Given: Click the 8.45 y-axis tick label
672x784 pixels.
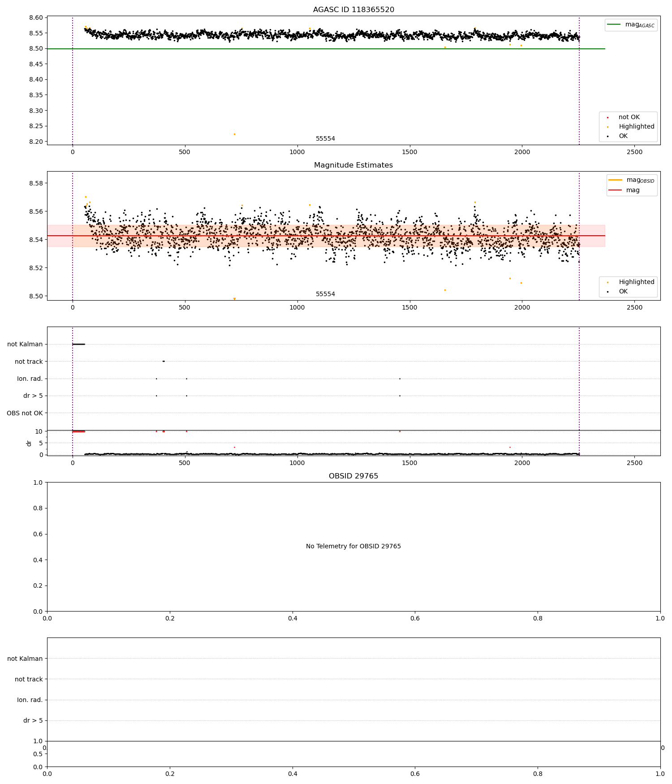Looking at the screenshot, I should (36, 65).
